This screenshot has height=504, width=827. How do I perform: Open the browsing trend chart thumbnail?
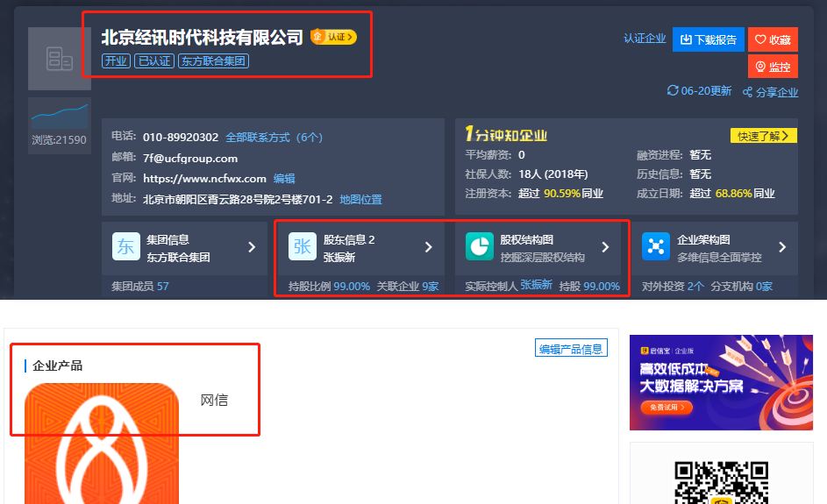click(x=59, y=116)
